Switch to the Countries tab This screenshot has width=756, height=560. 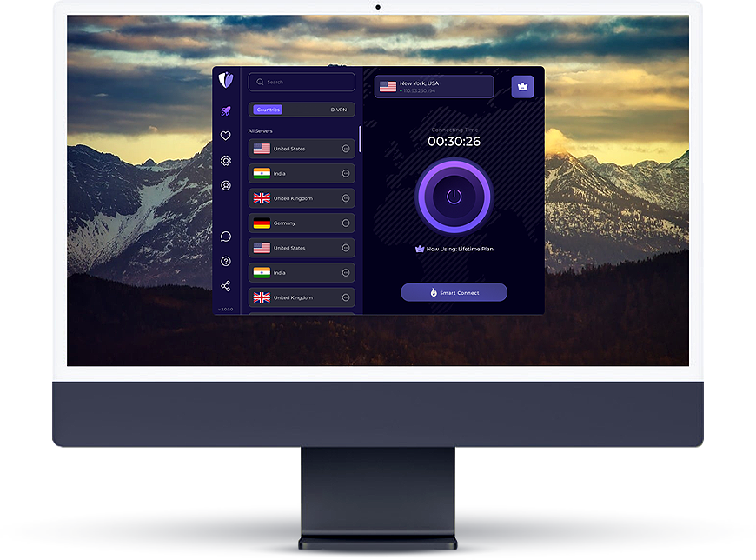(269, 110)
